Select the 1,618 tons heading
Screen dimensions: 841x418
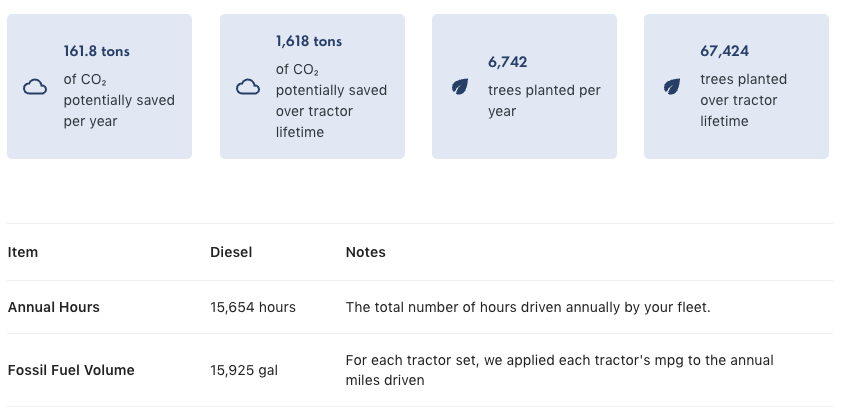(309, 41)
